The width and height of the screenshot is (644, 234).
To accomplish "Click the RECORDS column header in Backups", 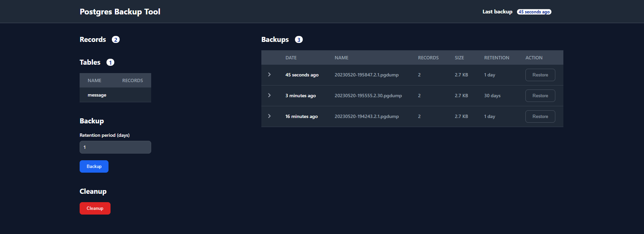I will pyautogui.click(x=428, y=58).
